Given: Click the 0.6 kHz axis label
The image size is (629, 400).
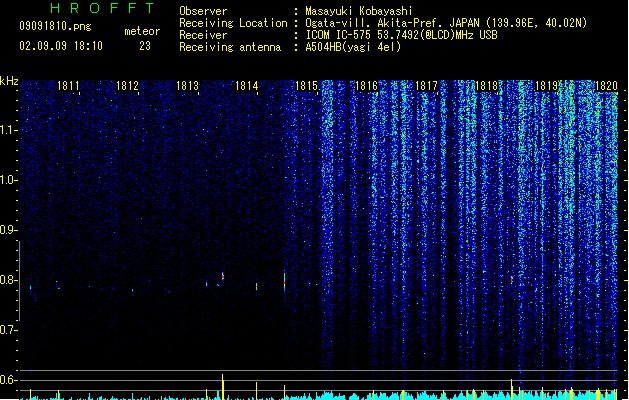Looking at the screenshot, I should coord(9,380).
